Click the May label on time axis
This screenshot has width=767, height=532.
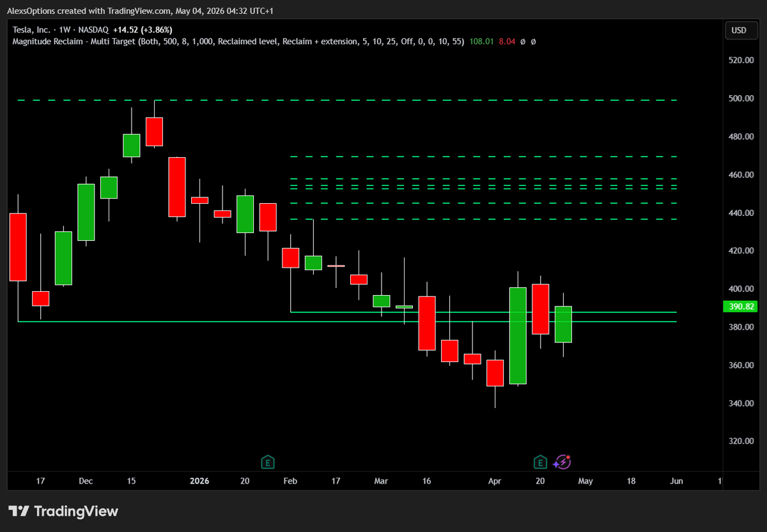[x=586, y=481]
